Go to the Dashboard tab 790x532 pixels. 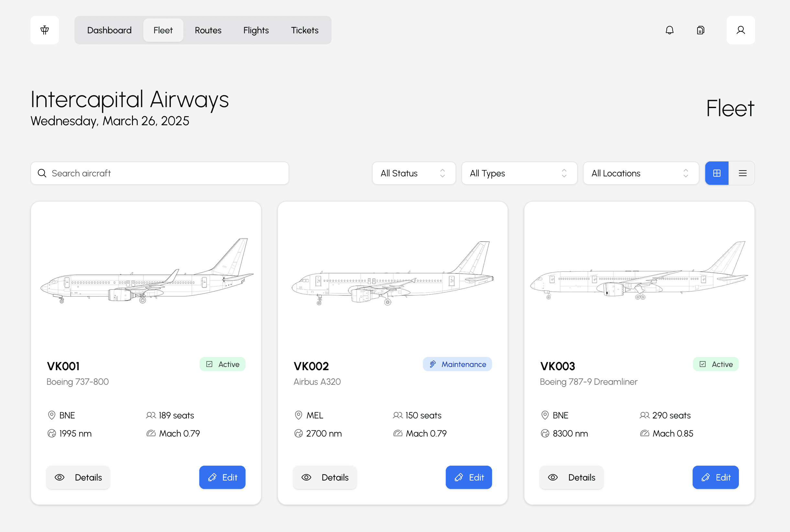click(x=109, y=30)
